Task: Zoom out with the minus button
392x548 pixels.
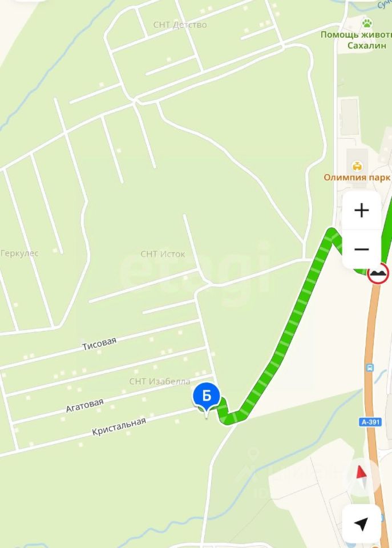Action: (x=362, y=249)
